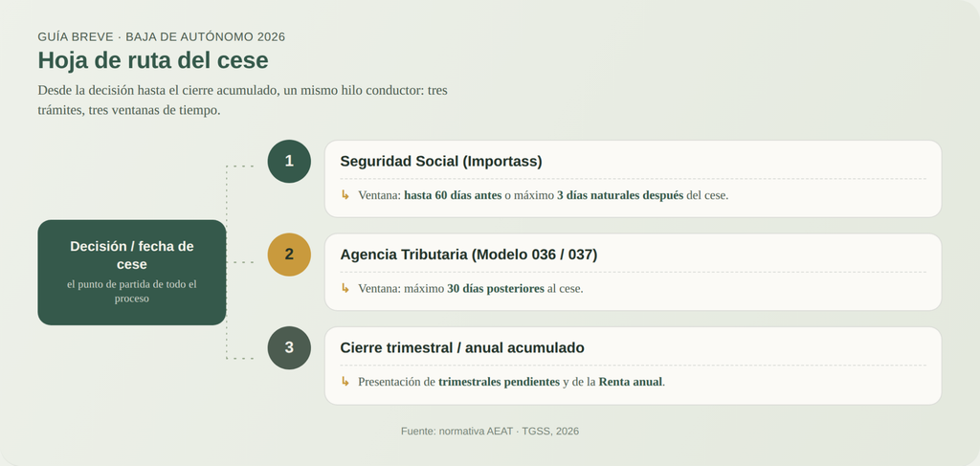
Task: Click the golden step 2 circle
Action: click(289, 255)
